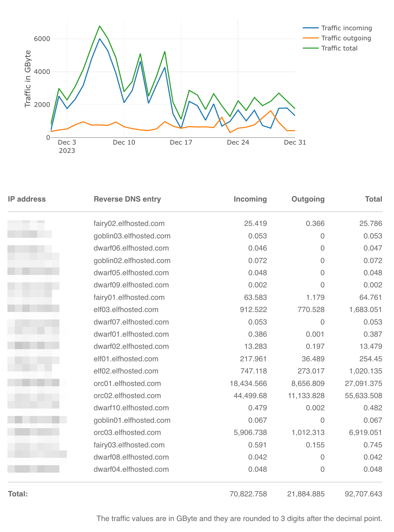
Task: Click the Dec 10 x-axis label
Action: tap(124, 142)
